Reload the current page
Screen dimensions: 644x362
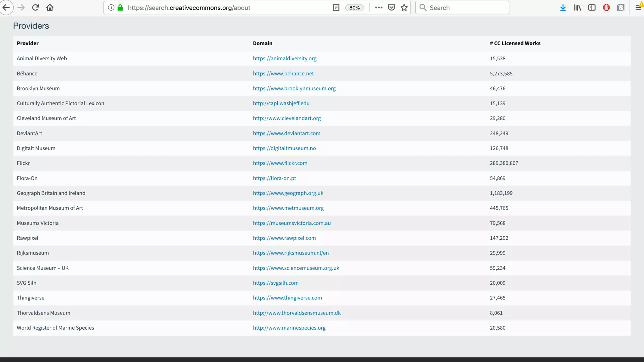point(35,8)
